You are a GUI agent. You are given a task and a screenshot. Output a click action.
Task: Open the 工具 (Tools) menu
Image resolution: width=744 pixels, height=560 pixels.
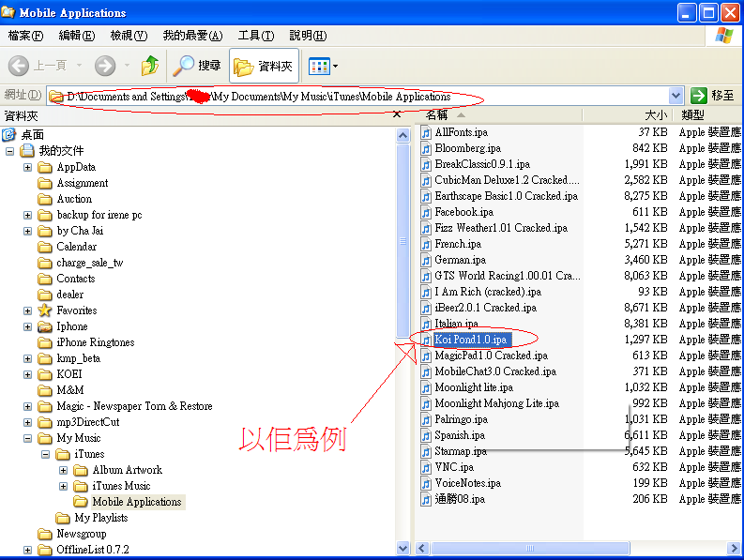click(x=255, y=36)
